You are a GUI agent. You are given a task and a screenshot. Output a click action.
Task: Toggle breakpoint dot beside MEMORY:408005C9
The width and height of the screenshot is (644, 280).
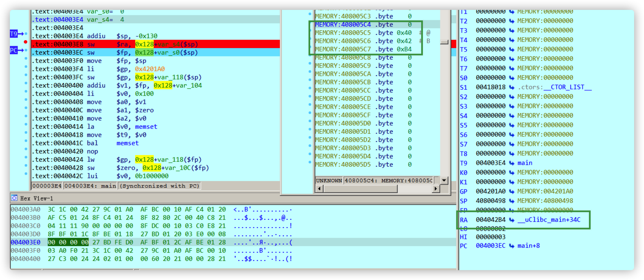(310, 63)
